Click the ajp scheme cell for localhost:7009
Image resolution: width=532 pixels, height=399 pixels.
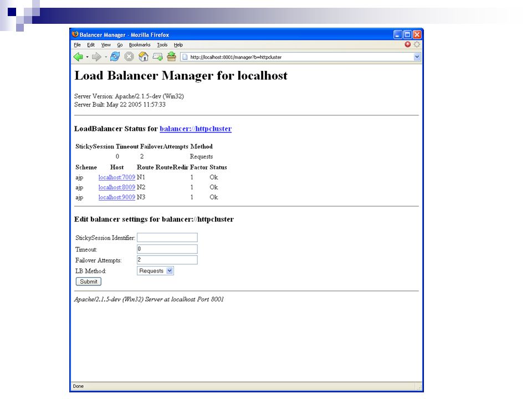(79, 177)
